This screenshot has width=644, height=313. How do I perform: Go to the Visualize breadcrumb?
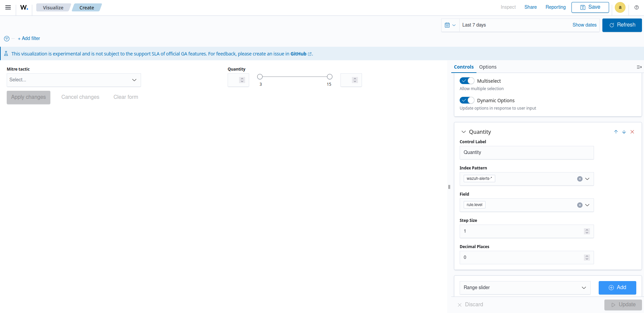pyautogui.click(x=53, y=8)
